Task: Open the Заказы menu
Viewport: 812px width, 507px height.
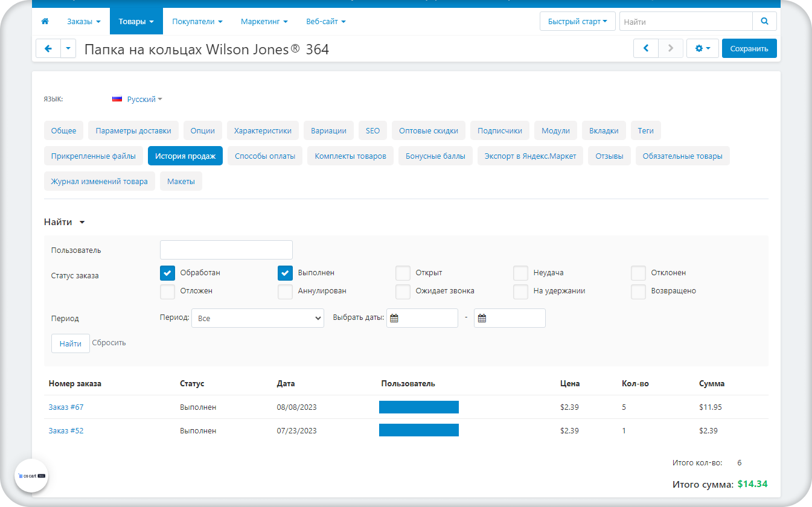Action: pos(84,22)
